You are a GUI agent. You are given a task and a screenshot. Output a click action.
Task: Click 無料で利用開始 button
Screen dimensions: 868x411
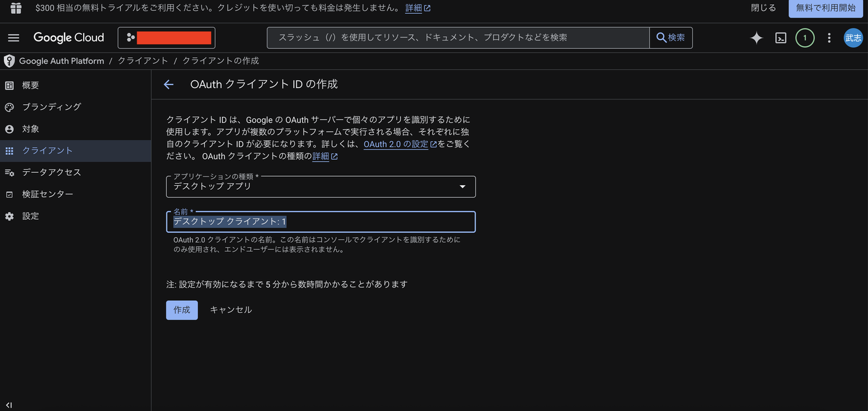[826, 8]
